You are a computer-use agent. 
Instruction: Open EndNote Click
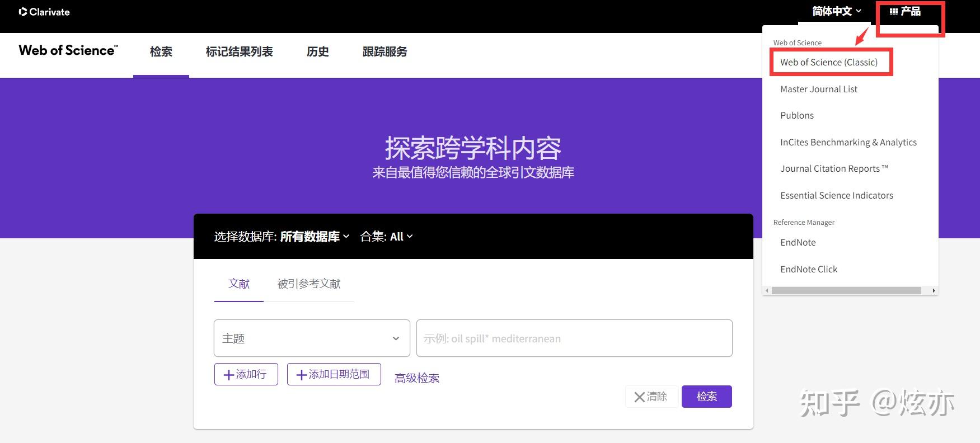[x=809, y=269]
